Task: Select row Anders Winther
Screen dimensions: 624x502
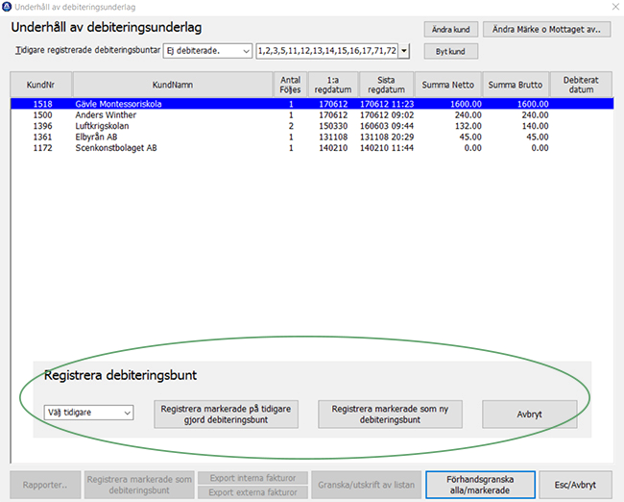Action: pyautogui.click(x=312, y=115)
